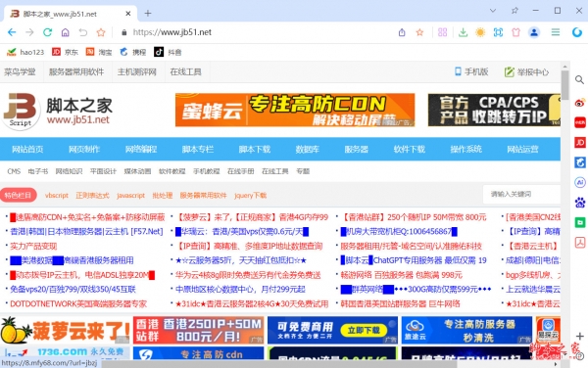Select 网站首页 in the blue navigation bar
This screenshot has width=588, height=368.
point(27,149)
